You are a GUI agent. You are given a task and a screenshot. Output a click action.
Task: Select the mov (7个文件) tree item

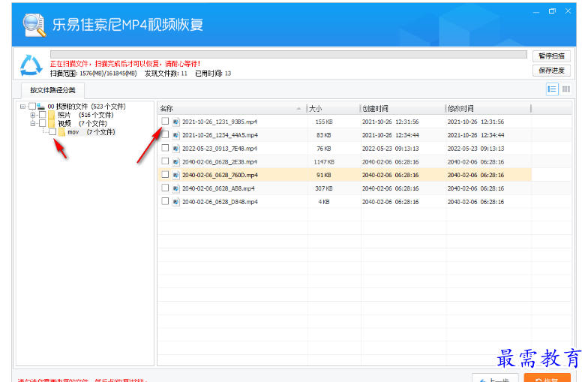pos(91,132)
